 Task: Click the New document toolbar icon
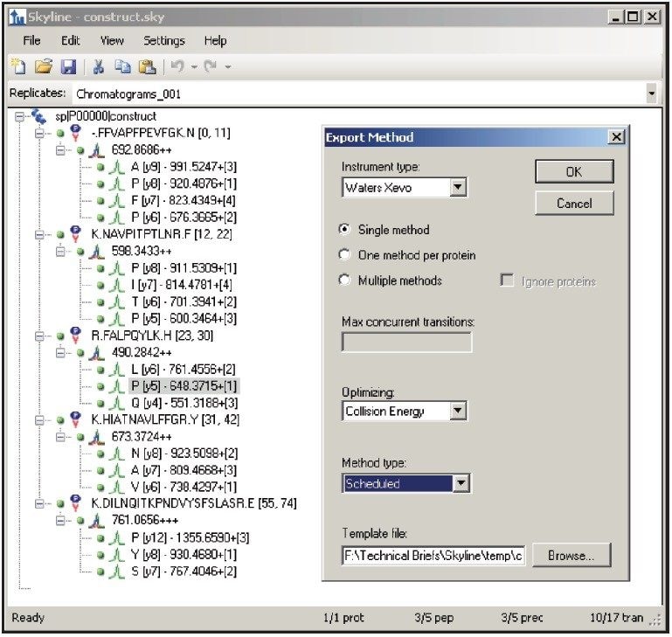(x=18, y=66)
